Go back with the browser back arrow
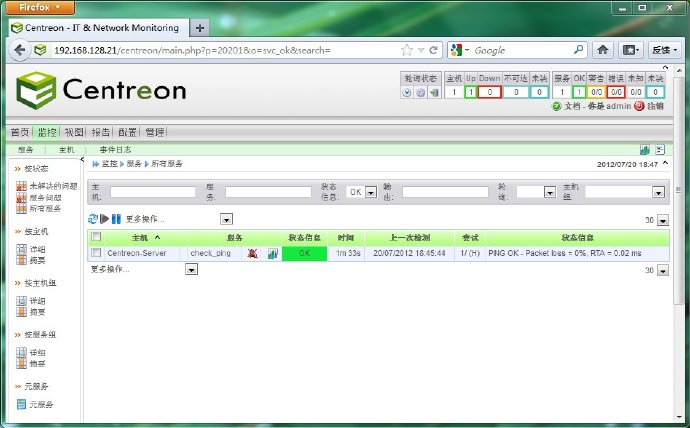Image resolution: width=690 pixels, height=428 pixels. click(x=19, y=50)
